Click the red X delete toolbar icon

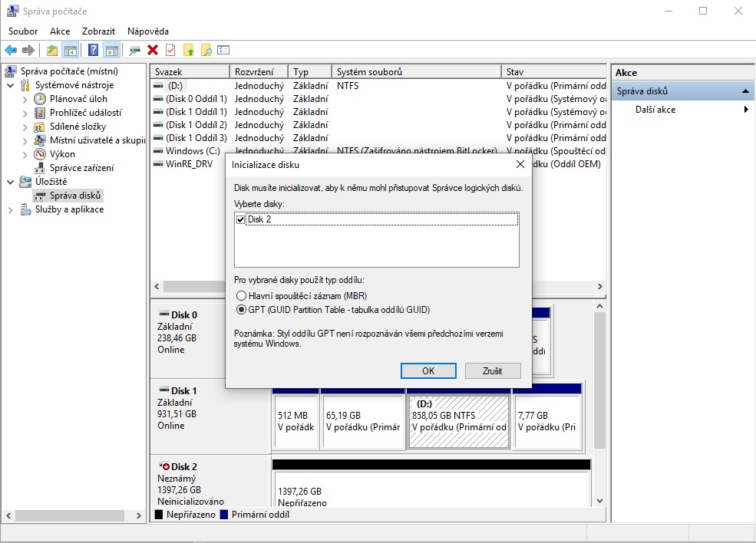click(x=153, y=51)
